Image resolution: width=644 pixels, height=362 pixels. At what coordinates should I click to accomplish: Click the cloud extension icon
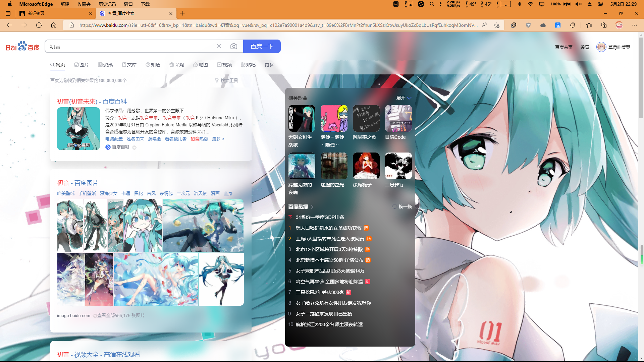coord(543,25)
